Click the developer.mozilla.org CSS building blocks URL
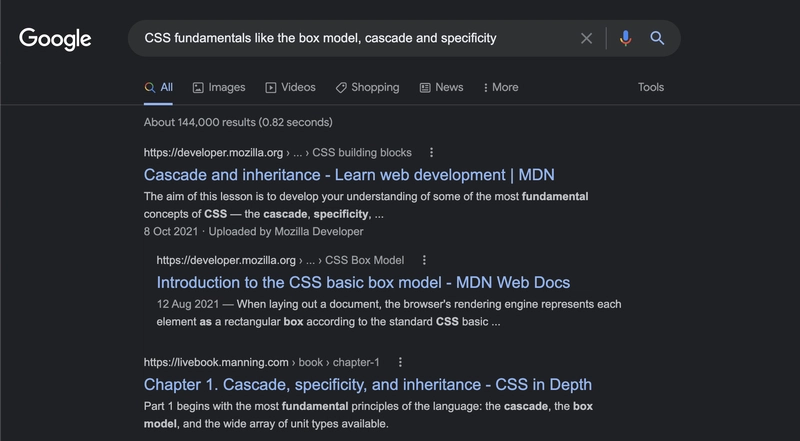Viewport: 800px width, 441px height. tap(278, 153)
